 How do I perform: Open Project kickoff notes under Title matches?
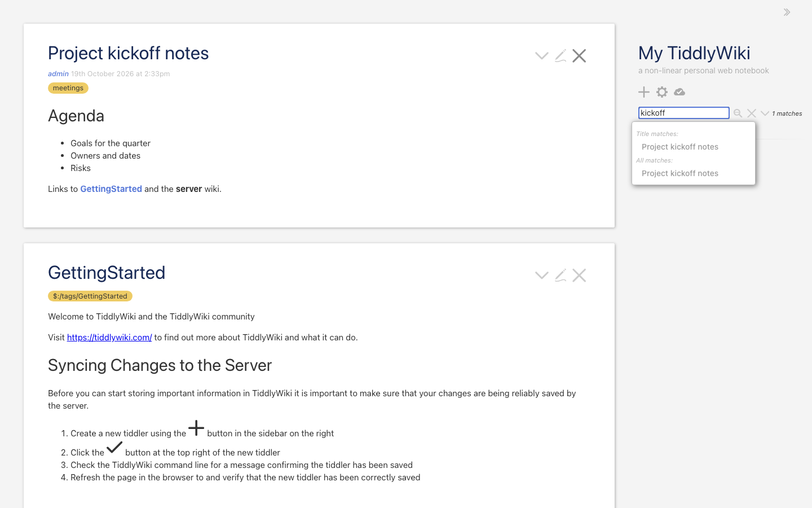(680, 147)
